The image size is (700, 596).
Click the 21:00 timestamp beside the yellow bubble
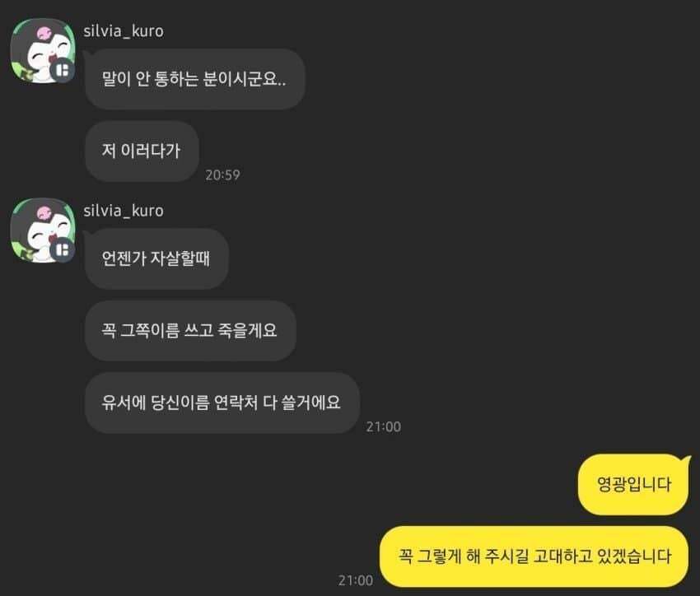coord(356,580)
